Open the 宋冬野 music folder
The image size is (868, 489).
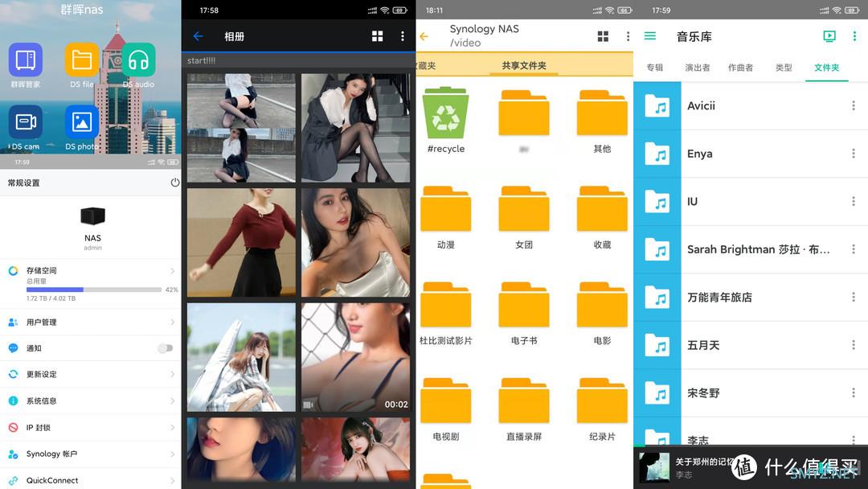coord(751,393)
